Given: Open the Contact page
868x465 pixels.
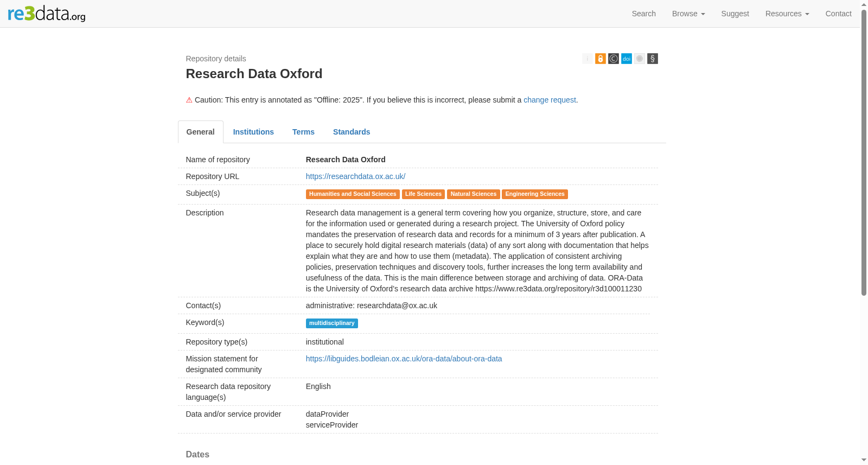Looking at the screenshot, I should 838,14.
